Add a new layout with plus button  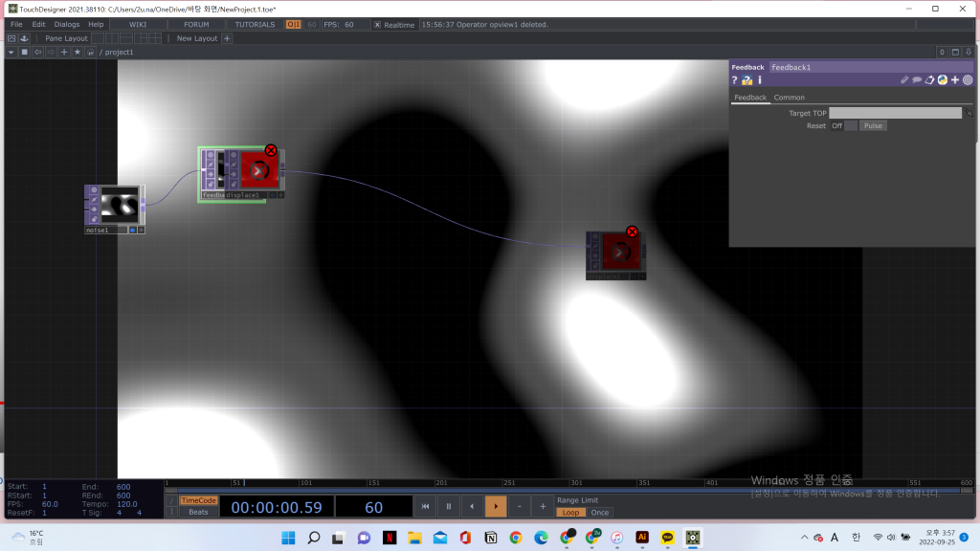227,38
